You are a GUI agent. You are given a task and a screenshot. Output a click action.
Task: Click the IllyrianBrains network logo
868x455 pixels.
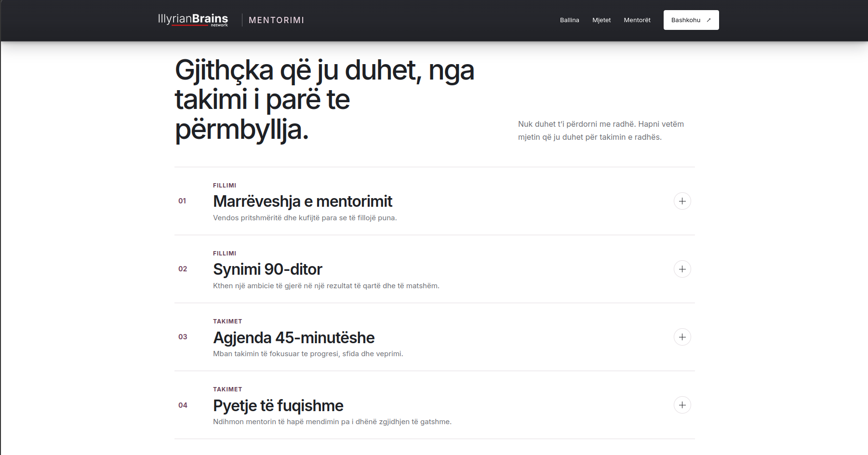click(x=193, y=20)
